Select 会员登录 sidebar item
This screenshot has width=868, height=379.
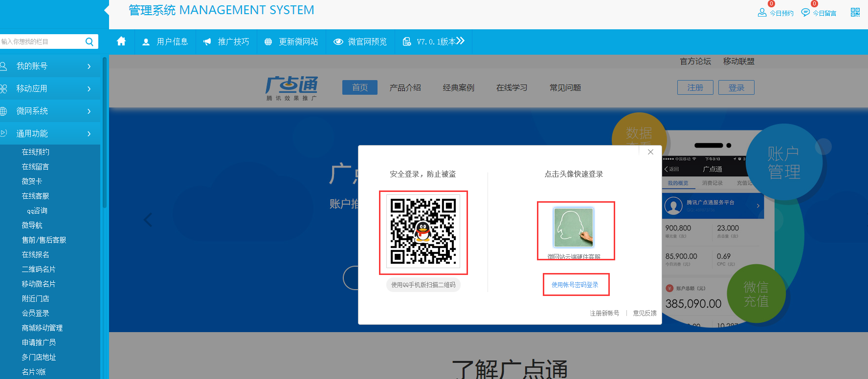point(36,313)
